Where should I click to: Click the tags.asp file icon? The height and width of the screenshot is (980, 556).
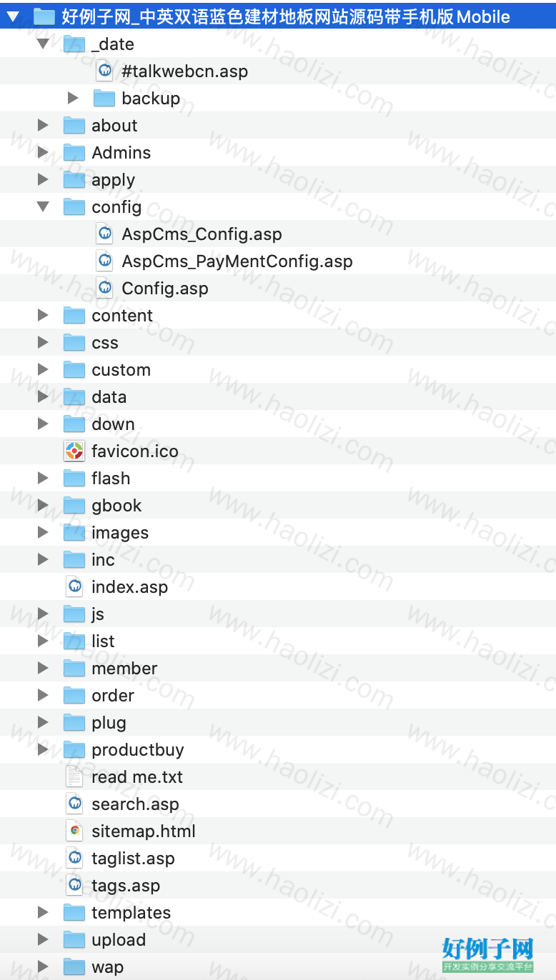tap(74, 885)
